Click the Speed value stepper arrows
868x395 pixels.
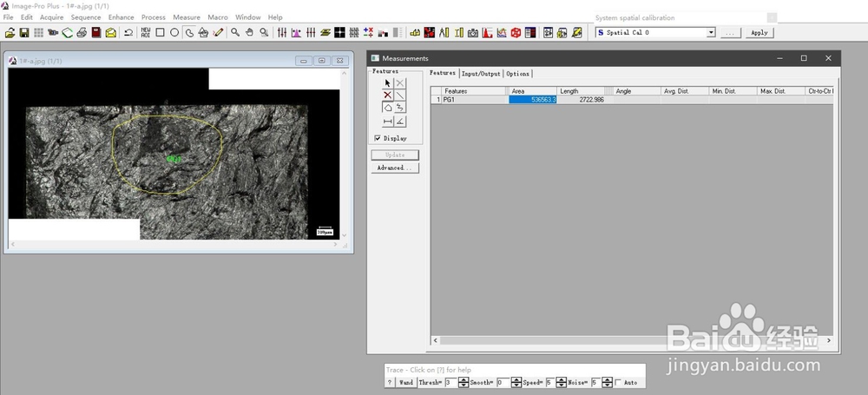pos(562,382)
